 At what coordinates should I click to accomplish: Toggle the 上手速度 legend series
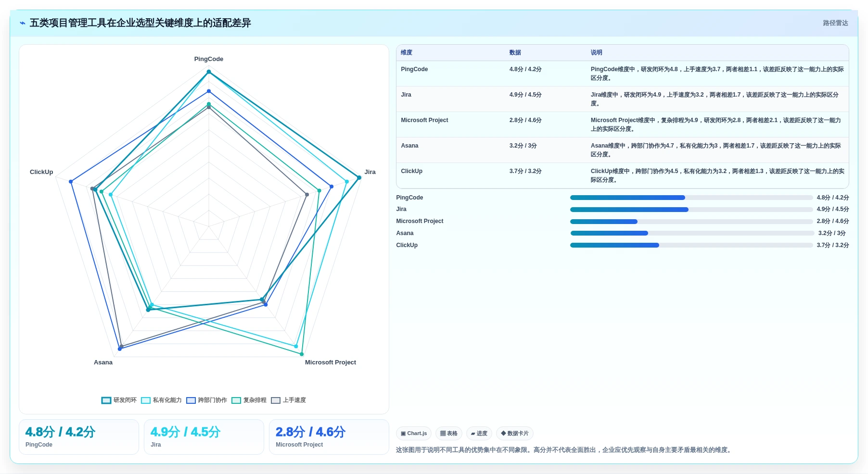[x=288, y=400]
